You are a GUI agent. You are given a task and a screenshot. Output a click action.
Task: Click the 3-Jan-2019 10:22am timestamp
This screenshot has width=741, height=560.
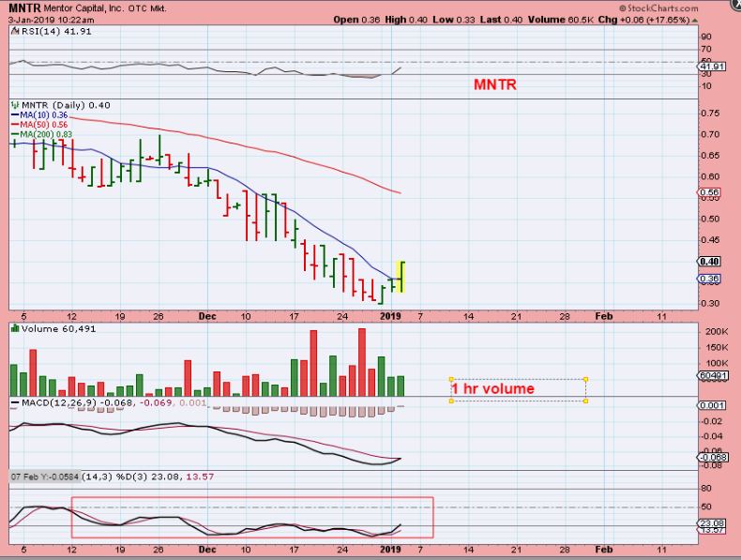coord(51,20)
